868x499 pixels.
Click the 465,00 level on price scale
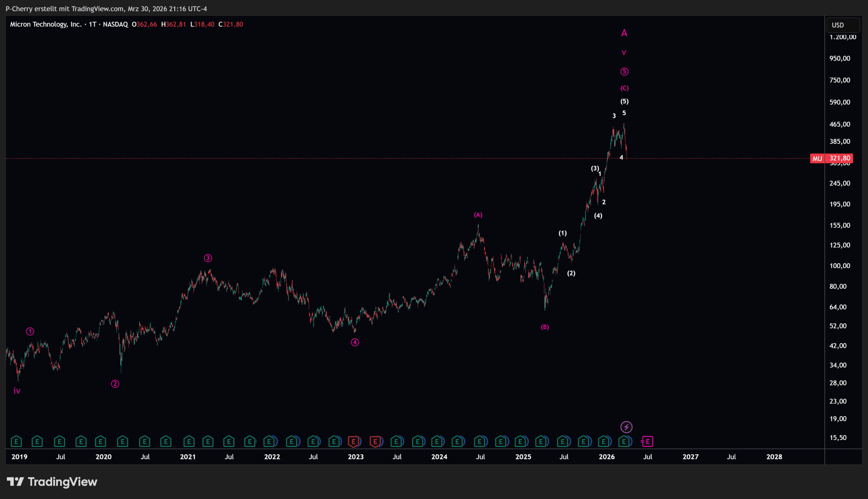(839, 124)
